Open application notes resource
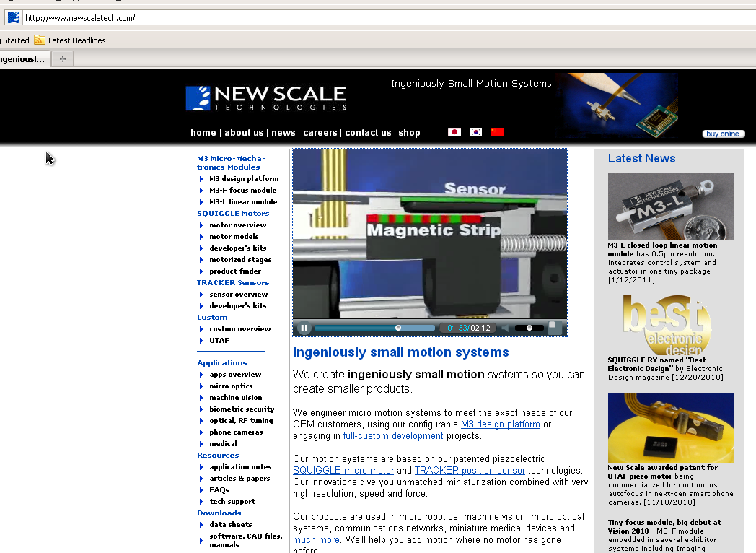Image resolution: width=756 pixels, height=553 pixels. click(240, 467)
